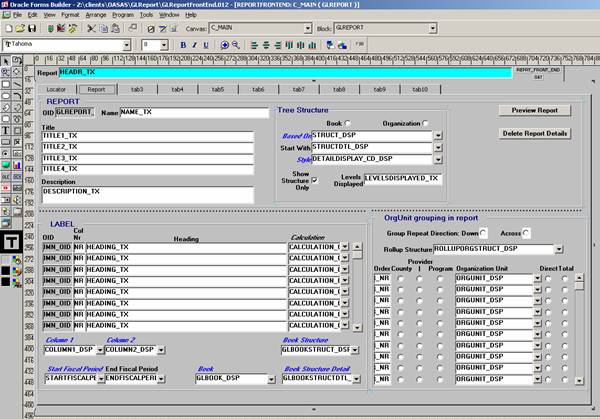Viewport: 600px width, 419px height.
Task: Open the DETAILDISPLAY_CD_DSP Style dropdown
Action: pos(438,159)
